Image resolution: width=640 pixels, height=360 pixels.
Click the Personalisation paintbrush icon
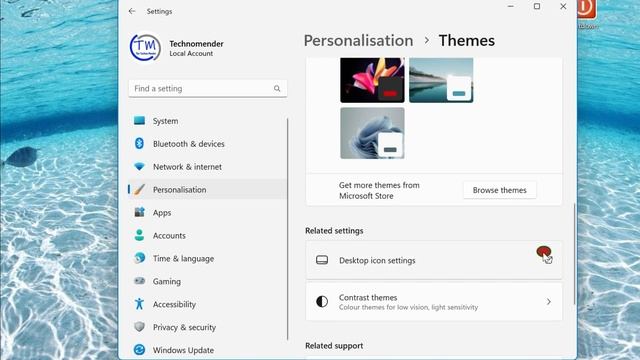click(139, 189)
